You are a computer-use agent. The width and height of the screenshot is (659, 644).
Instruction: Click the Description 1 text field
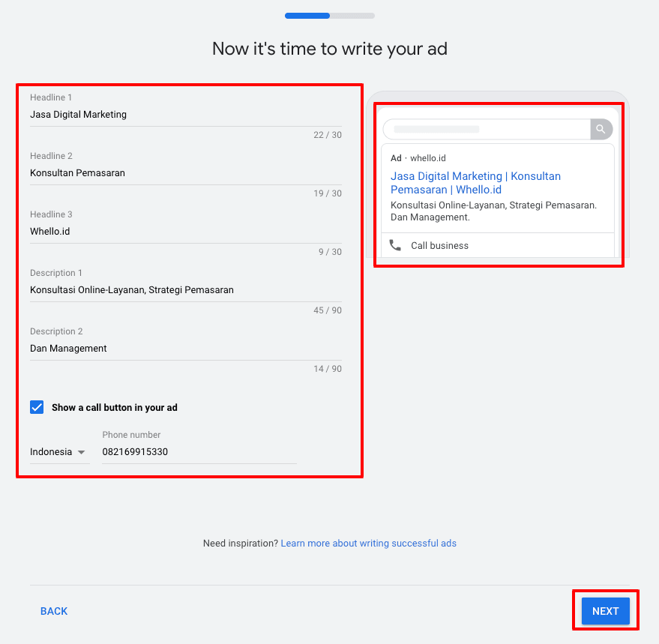185,290
